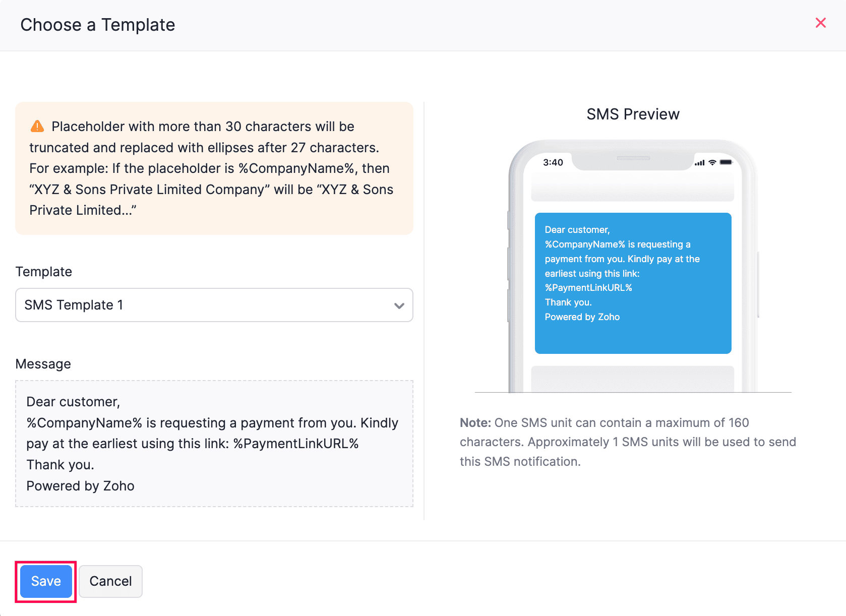The height and width of the screenshot is (616, 846).
Task: Click the phone speaker notch in preview
Action: pyautogui.click(x=633, y=158)
